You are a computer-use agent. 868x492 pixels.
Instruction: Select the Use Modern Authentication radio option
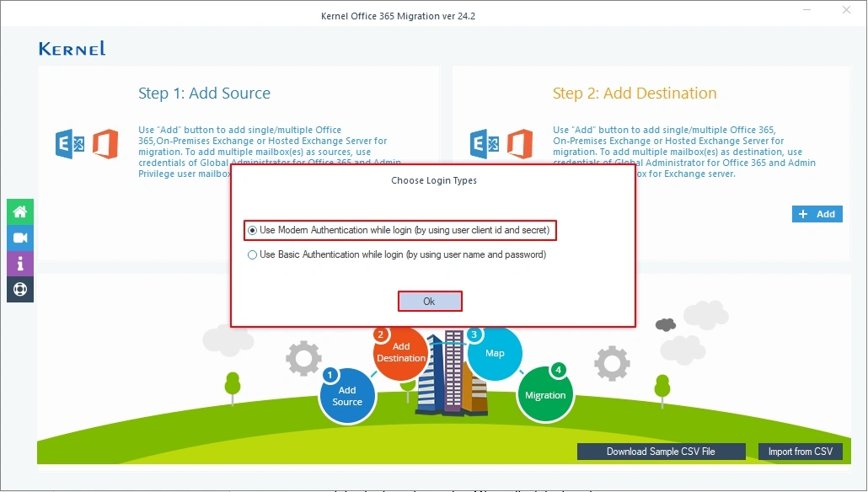pyautogui.click(x=253, y=231)
